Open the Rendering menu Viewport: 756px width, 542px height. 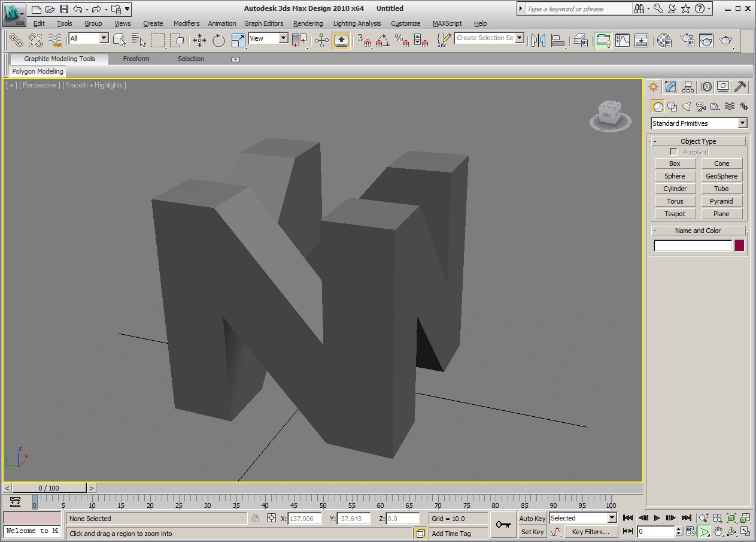pos(308,23)
